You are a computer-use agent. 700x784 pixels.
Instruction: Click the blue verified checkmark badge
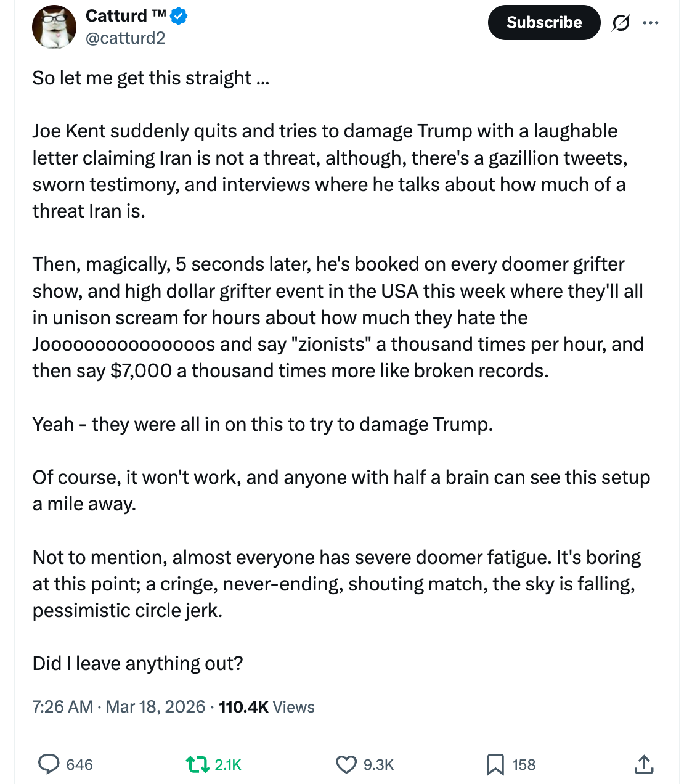point(179,17)
